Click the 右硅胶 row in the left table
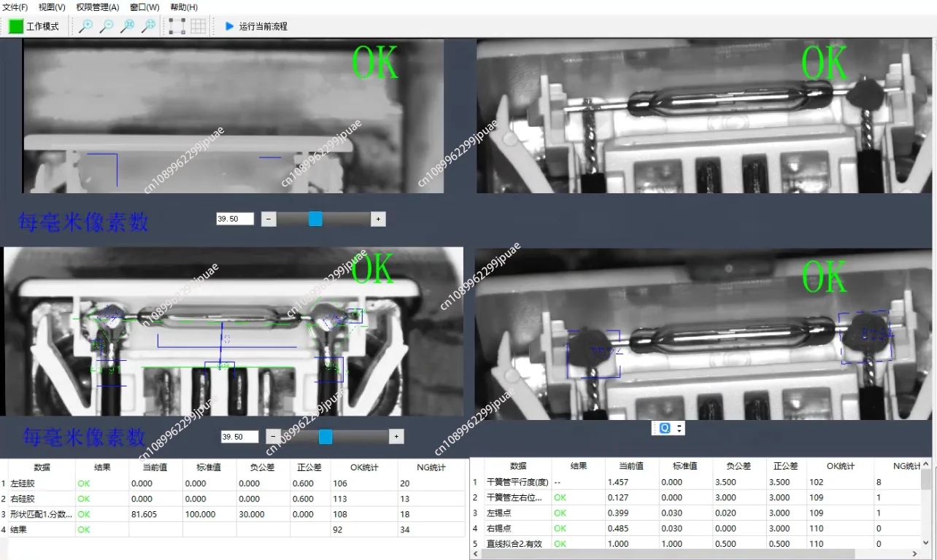 (x=231, y=499)
